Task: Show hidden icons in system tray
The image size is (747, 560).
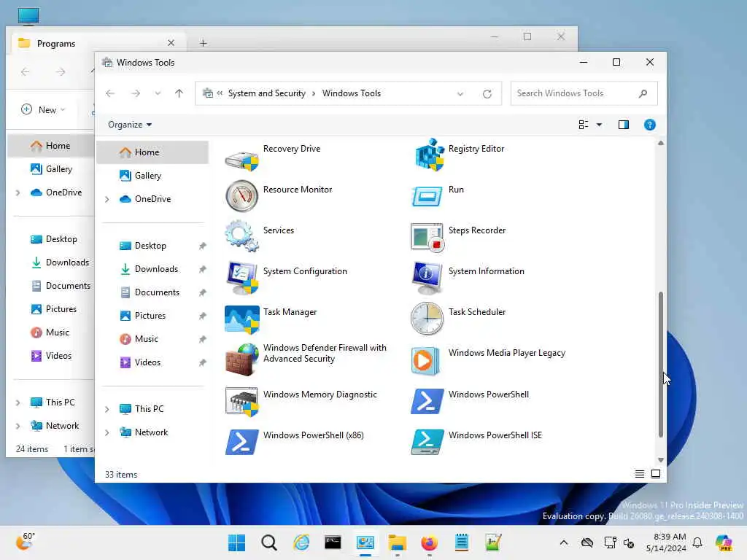Action: point(564,542)
